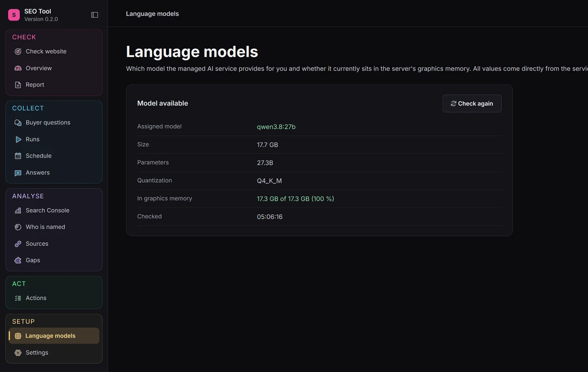Click the Check website target icon
Image resolution: width=588 pixels, height=372 pixels.
tap(18, 52)
